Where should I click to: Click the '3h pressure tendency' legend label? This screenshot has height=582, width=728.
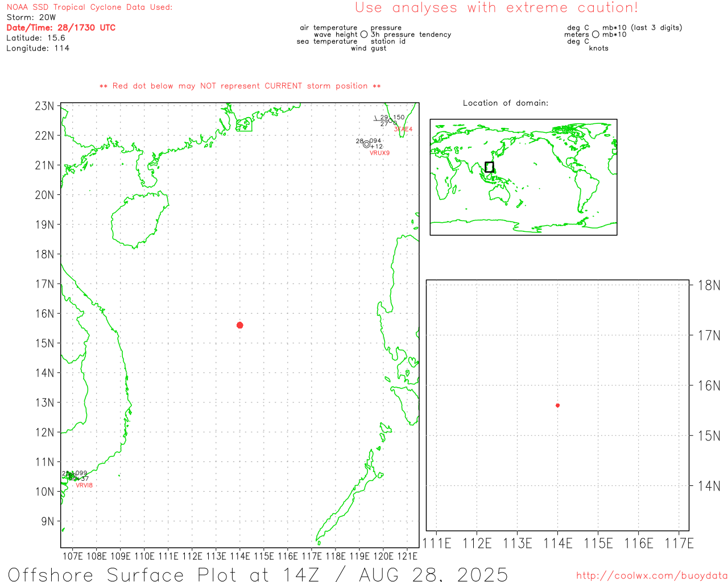pos(411,35)
